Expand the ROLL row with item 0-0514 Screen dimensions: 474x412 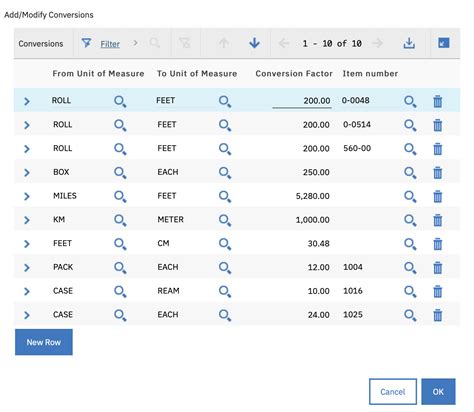point(27,125)
